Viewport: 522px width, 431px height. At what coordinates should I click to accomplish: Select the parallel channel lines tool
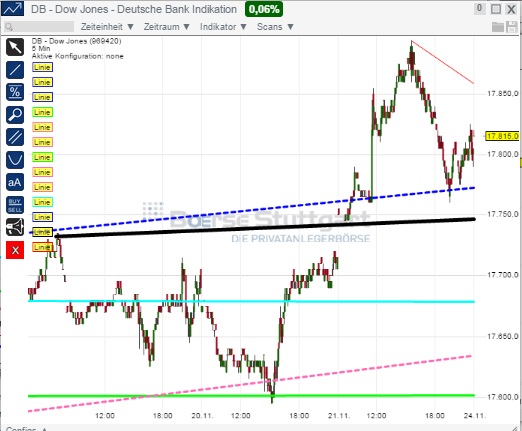tap(15, 137)
